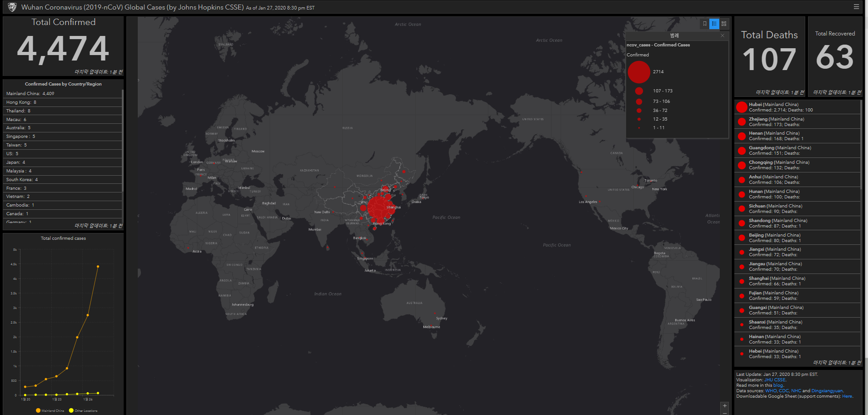This screenshot has width=868, height=415.
Task: Click the 2714 legend circle symbol
Action: (639, 72)
